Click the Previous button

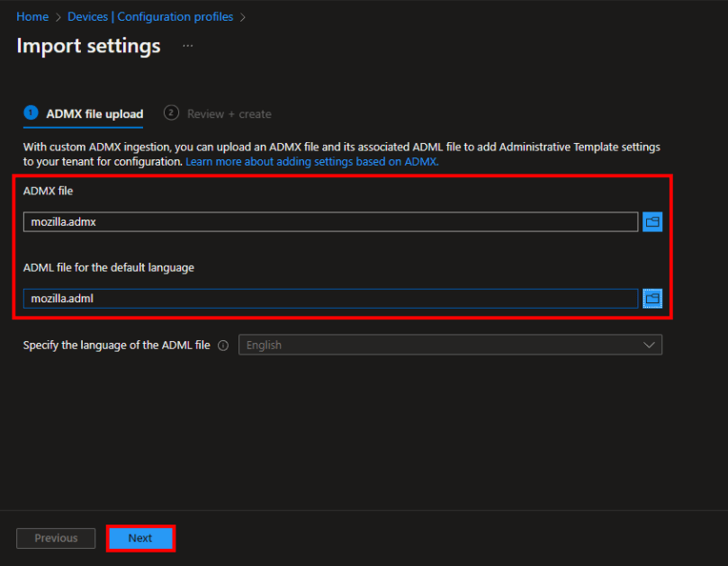[56, 538]
